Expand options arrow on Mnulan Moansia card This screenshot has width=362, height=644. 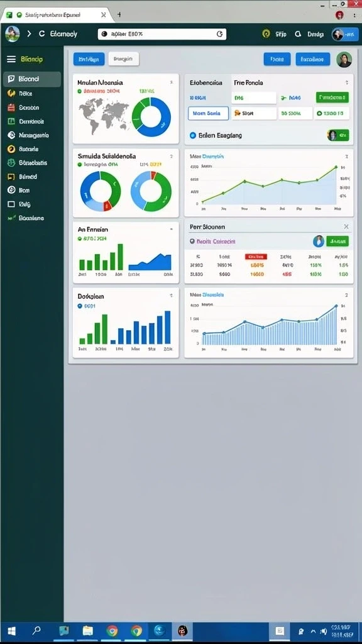coord(171,82)
